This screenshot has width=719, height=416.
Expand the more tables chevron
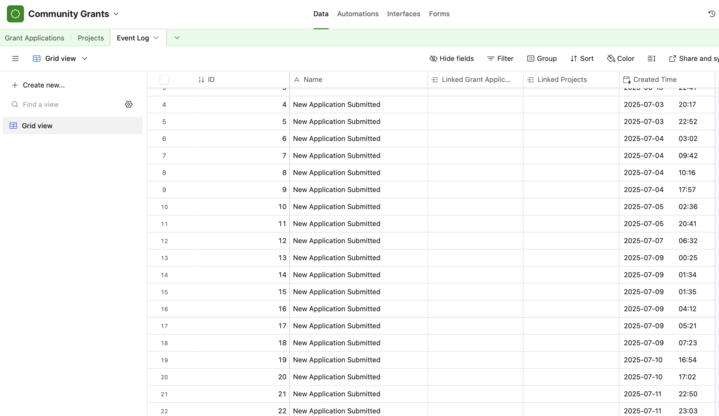tap(177, 38)
